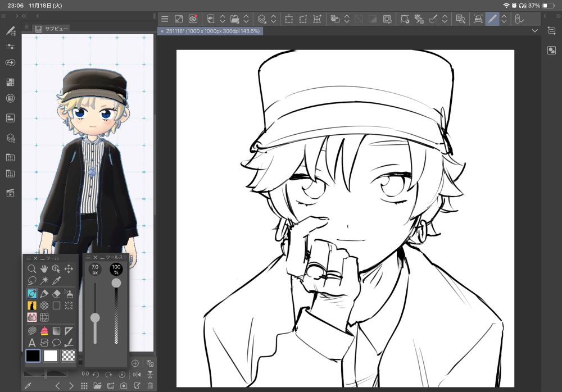The image size is (562, 392).
Task: Open the 251118 canvas tab
Action: 210,31
